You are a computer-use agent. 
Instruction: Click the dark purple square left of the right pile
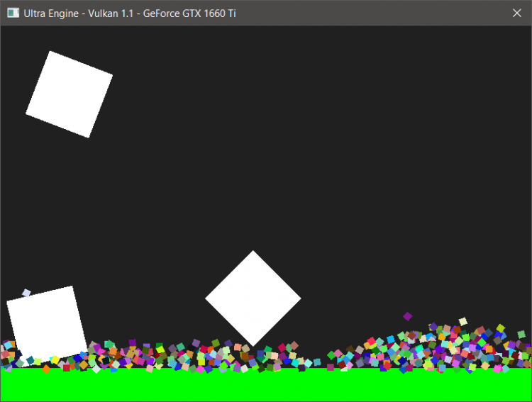coord(331,367)
